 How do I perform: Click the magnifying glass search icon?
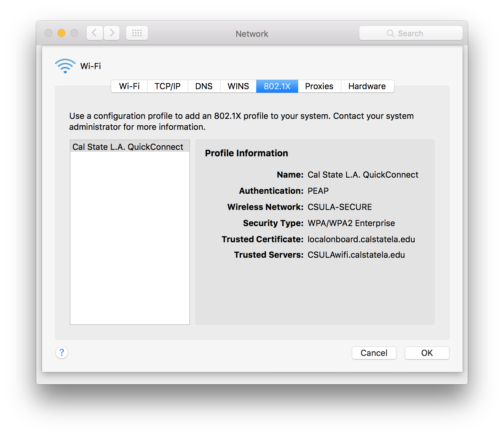coord(390,33)
